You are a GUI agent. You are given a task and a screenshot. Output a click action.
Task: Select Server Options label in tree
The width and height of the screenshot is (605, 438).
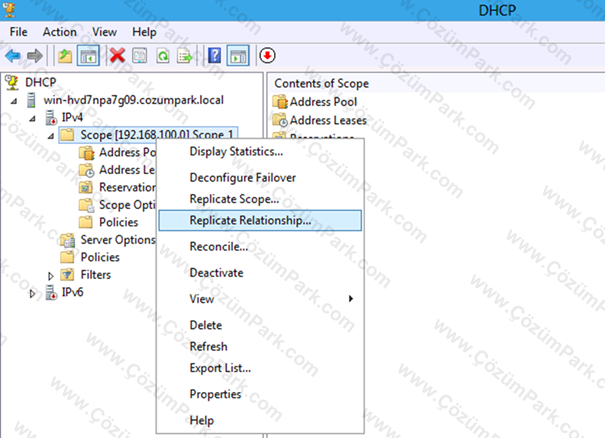click(x=118, y=240)
